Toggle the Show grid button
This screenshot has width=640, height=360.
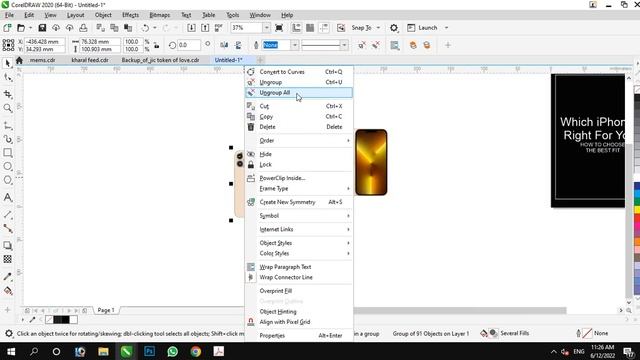[310, 28]
